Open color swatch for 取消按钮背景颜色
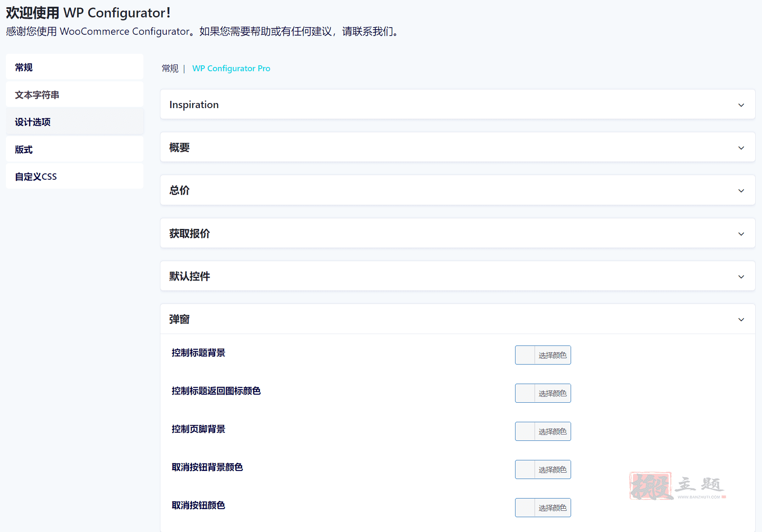Screen dimensions: 762x532 [x=525, y=469]
